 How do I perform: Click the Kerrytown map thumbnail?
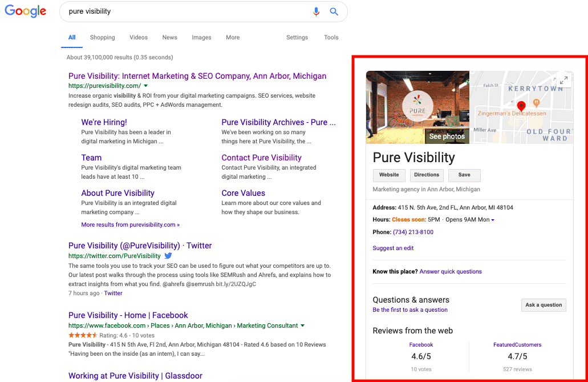(x=521, y=107)
